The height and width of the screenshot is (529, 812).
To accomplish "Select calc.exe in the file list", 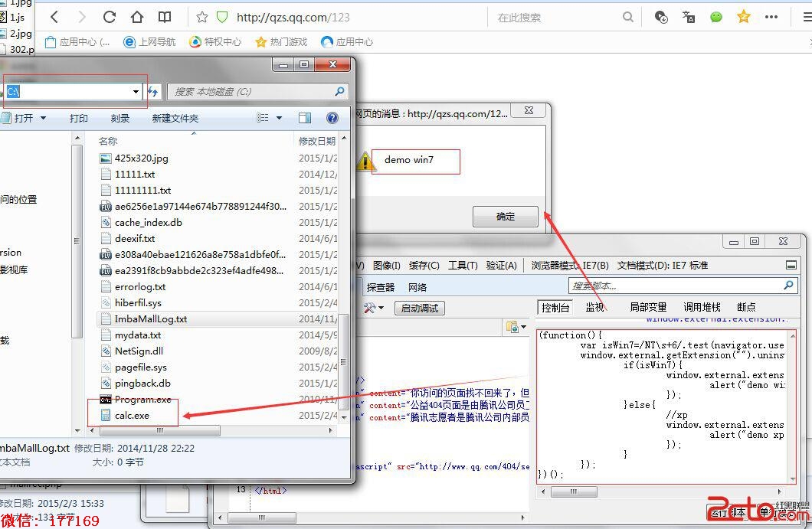I will coord(132,416).
